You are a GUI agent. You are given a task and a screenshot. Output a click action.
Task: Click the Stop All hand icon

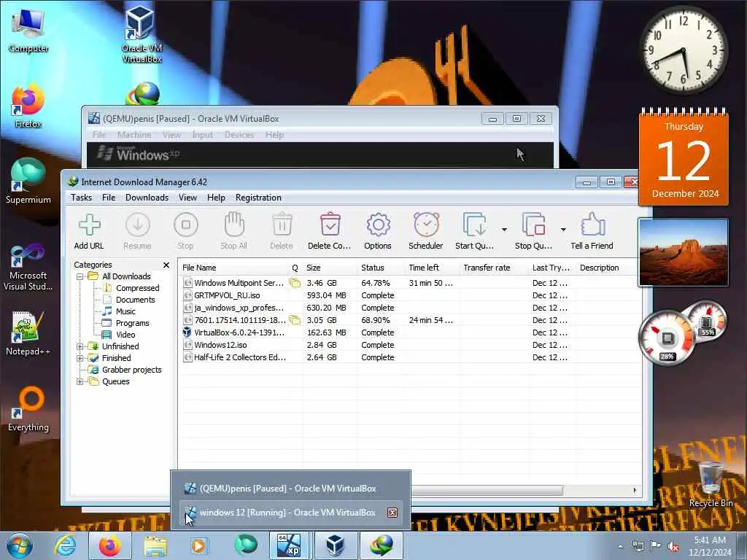234,231
